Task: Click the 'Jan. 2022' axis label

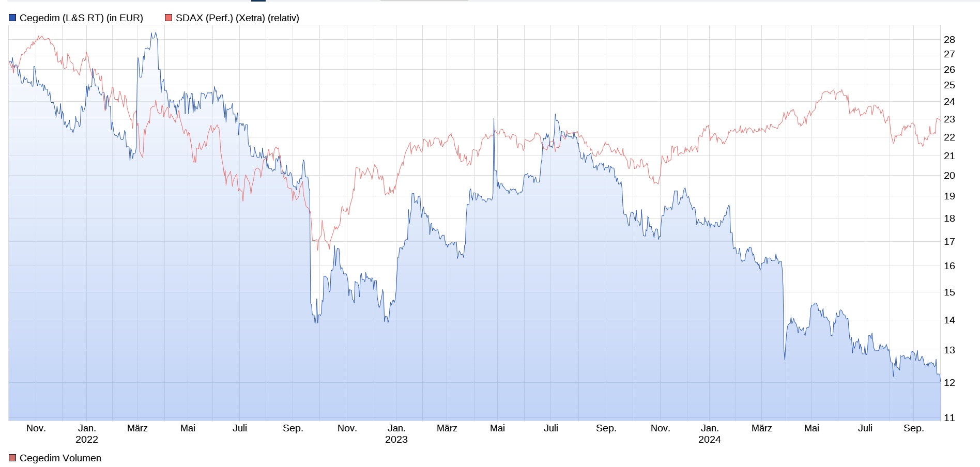Action: pos(87,434)
